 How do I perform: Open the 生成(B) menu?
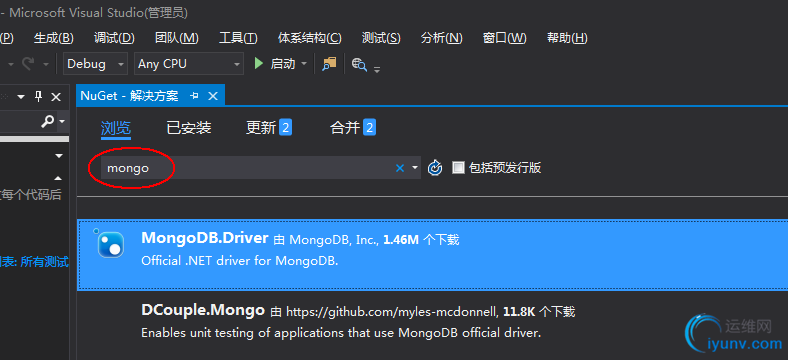tap(54, 38)
